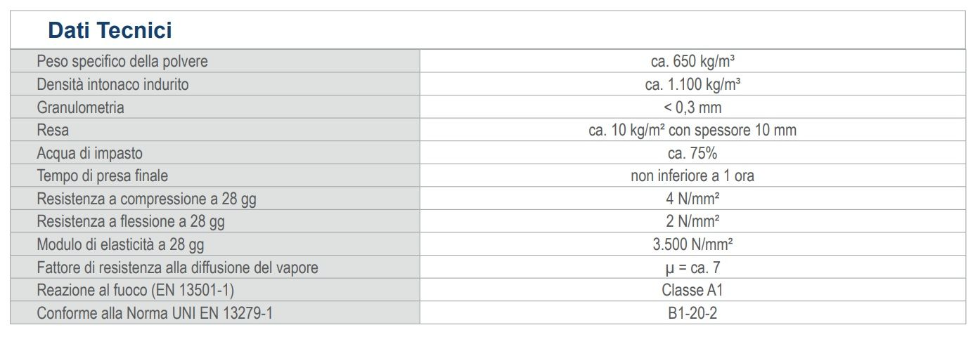Screen dimensions: 980x337
Task: Select the Resa row label
Action: click(x=53, y=131)
